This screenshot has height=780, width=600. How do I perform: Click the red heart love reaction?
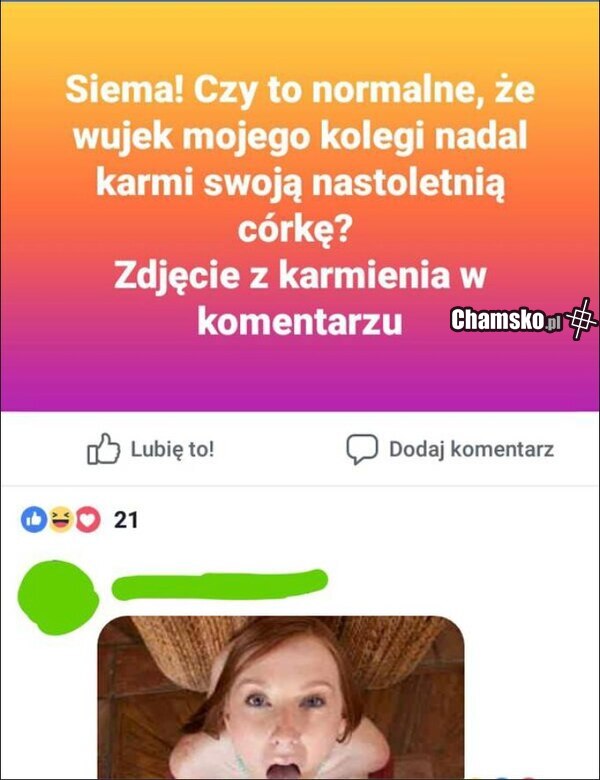tap(88, 520)
